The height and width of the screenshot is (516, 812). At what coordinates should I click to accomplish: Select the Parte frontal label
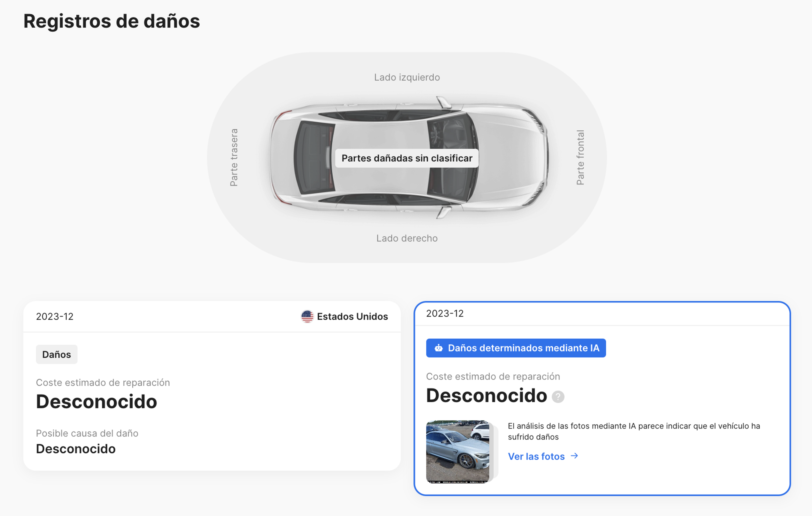(x=580, y=157)
